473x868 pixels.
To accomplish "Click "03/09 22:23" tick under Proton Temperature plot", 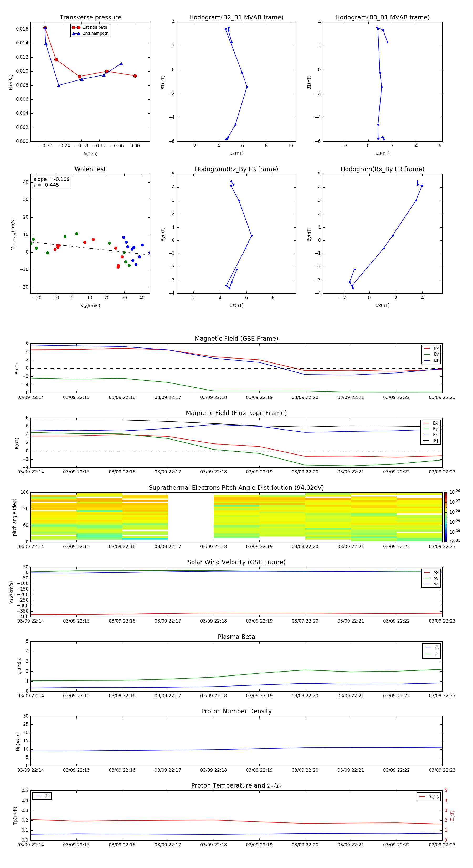I will 442,845.
